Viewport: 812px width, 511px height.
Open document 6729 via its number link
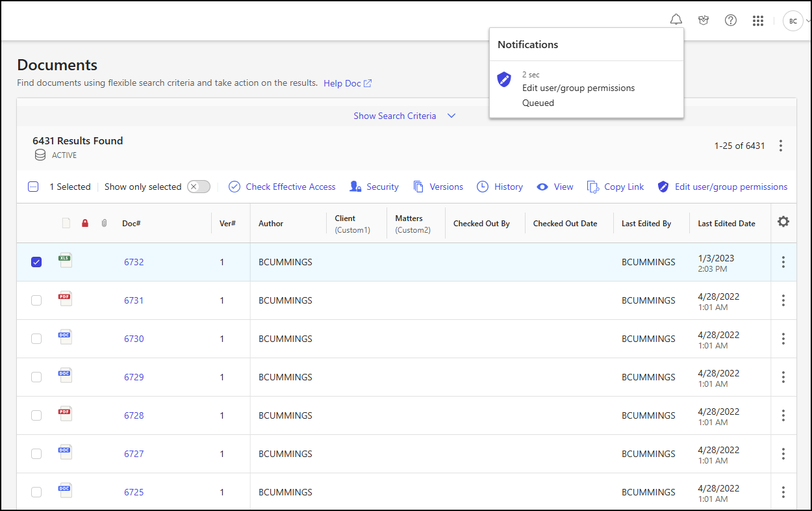point(133,377)
